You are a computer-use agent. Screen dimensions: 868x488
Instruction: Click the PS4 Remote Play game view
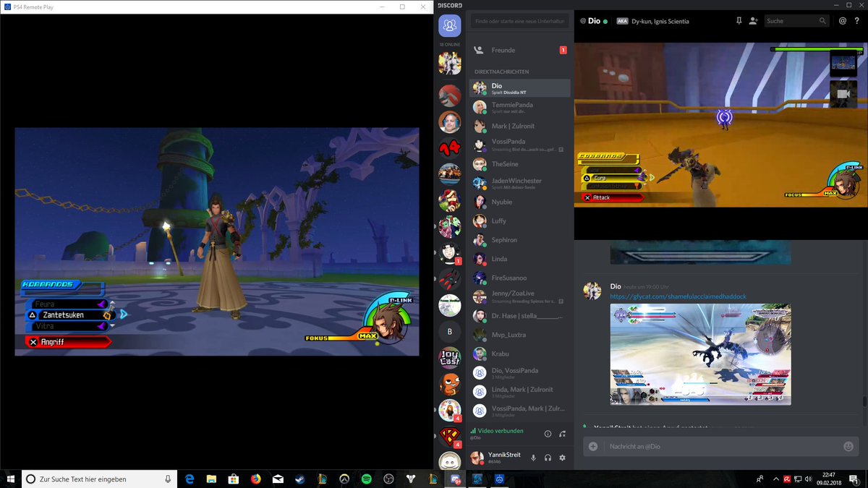pos(216,241)
